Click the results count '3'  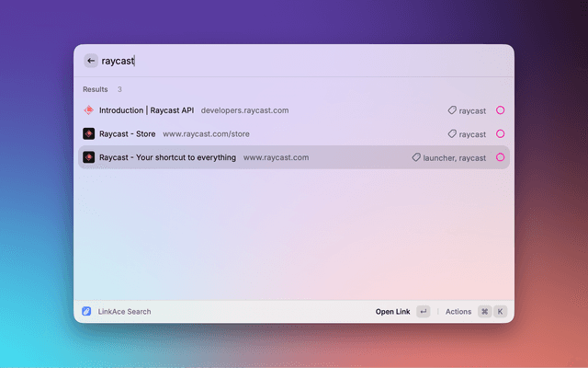tap(119, 89)
